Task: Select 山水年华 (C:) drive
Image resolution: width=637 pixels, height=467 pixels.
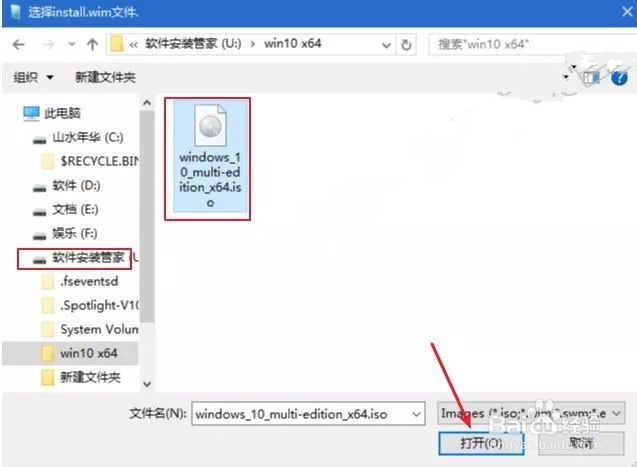Action: tap(88, 138)
